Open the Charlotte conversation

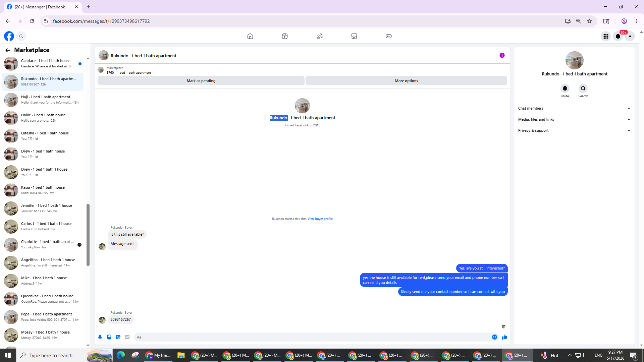[x=43, y=244]
